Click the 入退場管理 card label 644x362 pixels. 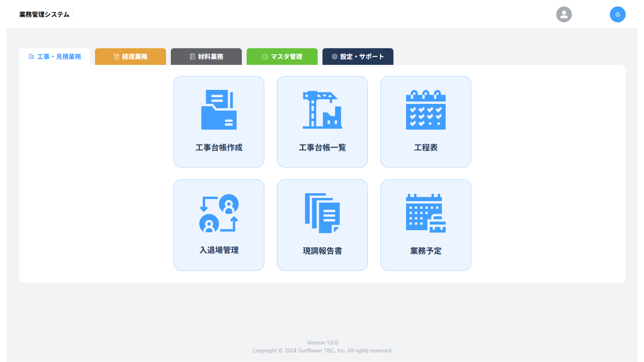(219, 250)
